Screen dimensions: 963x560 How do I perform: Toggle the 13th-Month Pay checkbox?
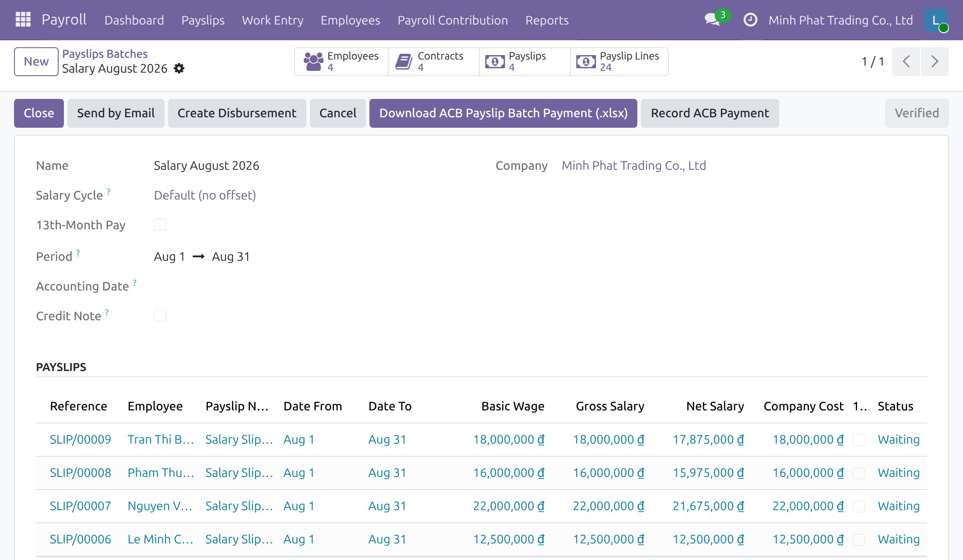(x=160, y=225)
